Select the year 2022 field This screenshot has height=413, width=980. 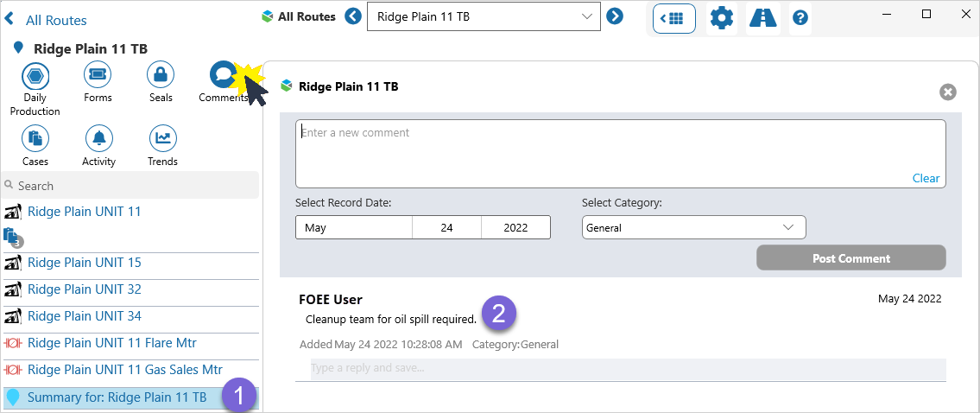(x=515, y=228)
